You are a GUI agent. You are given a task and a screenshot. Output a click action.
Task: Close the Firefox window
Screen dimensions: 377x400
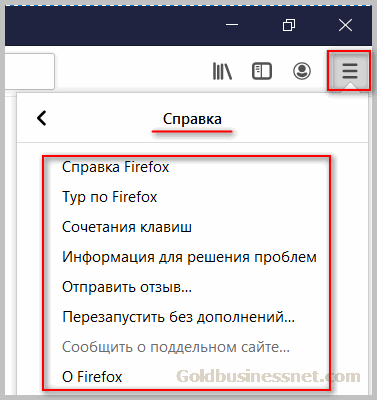[x=345, y=25]
